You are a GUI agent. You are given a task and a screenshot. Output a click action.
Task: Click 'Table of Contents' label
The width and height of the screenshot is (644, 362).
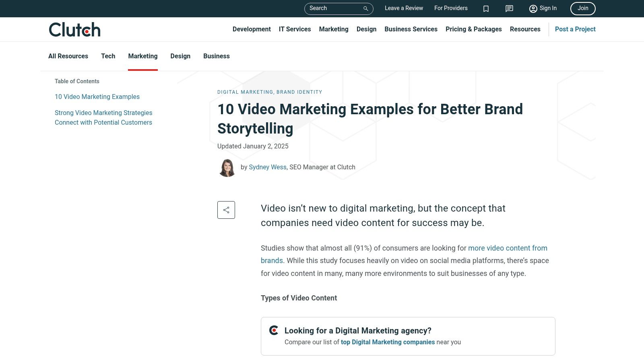pyautogui.click(x=77, y=81)
